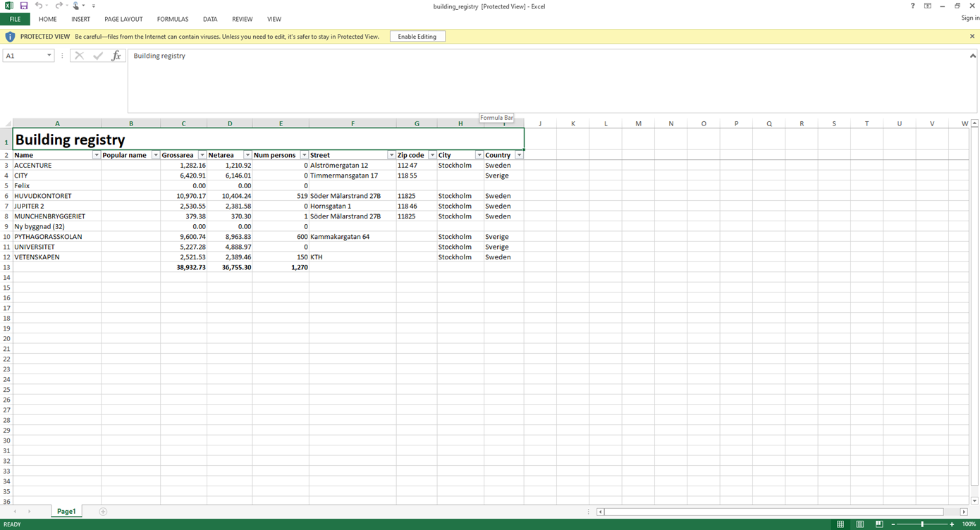Click the zoom in plus icon
980x530 pixels.
(952, 524)
